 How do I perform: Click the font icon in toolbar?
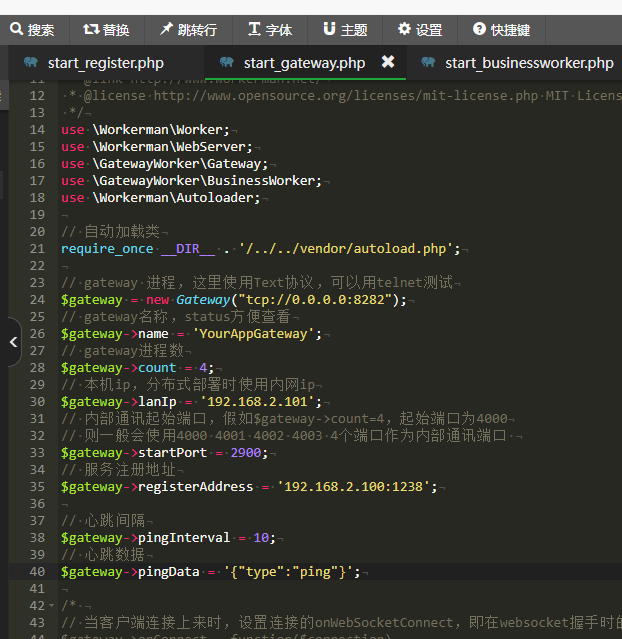pyautogui.click(x=254, y=30)
